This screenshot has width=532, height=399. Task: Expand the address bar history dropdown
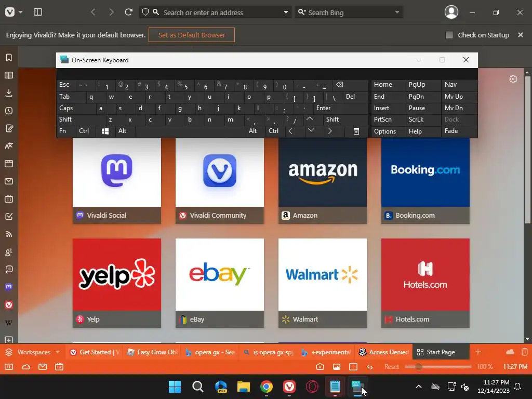coord(286,12)
